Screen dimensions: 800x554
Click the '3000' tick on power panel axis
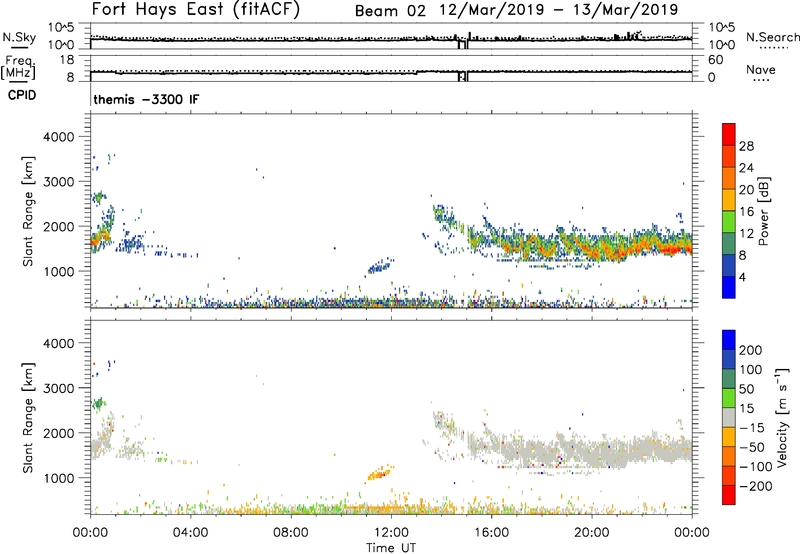[x=58, y=182]
